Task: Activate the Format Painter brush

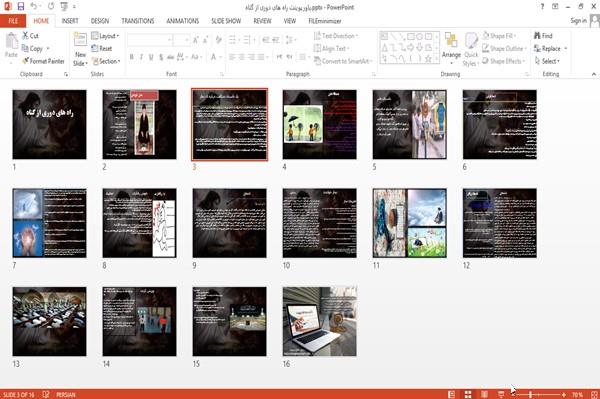Action: pos(43,61)
